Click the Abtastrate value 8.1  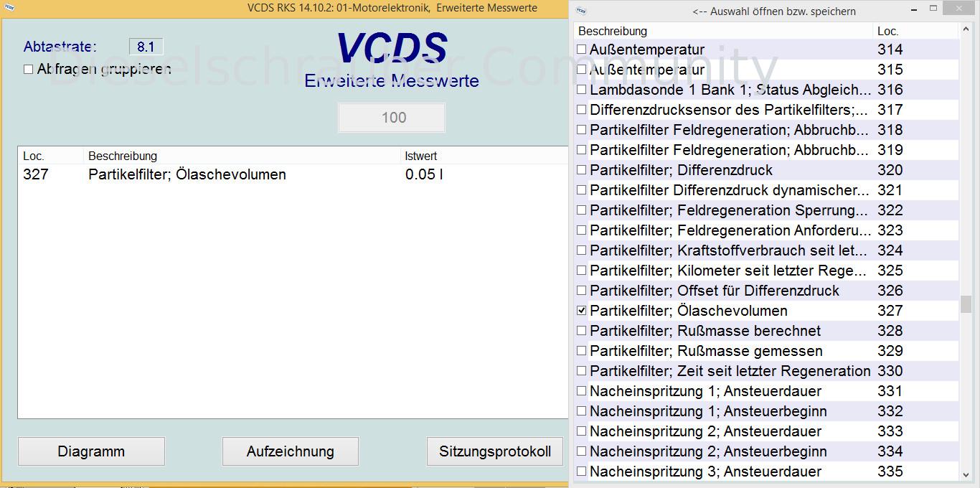pyautogui.click(x=146, y=47)
